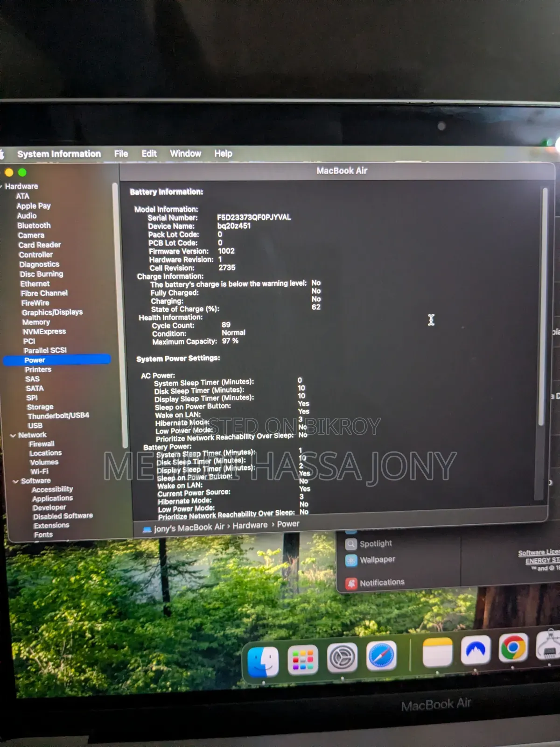Open the Notes app in Dock
The width and height of the screenshot is (560, 747).
point(437,652)
